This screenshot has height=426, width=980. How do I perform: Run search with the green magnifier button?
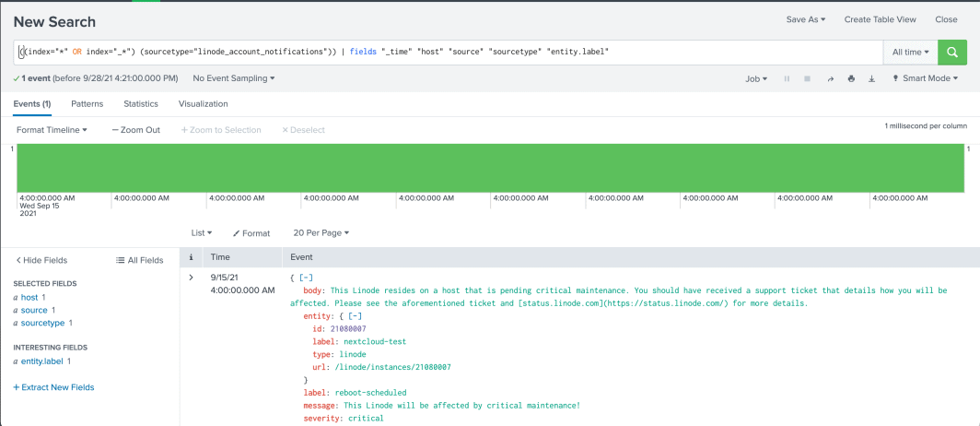[951, 52]
